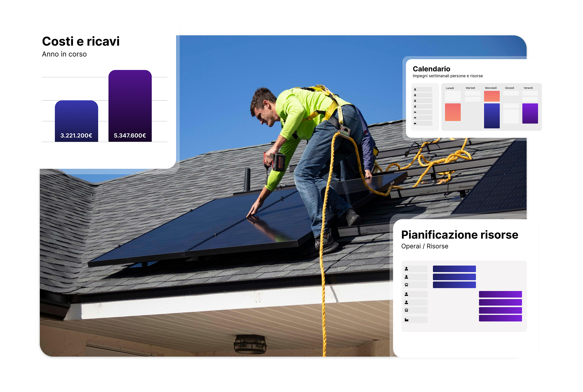Image resolution: width=583 pixels, height=392 pixels.
Task: Click the Giovedì column header
Action: pyautogui.click(x=510, y=88)
